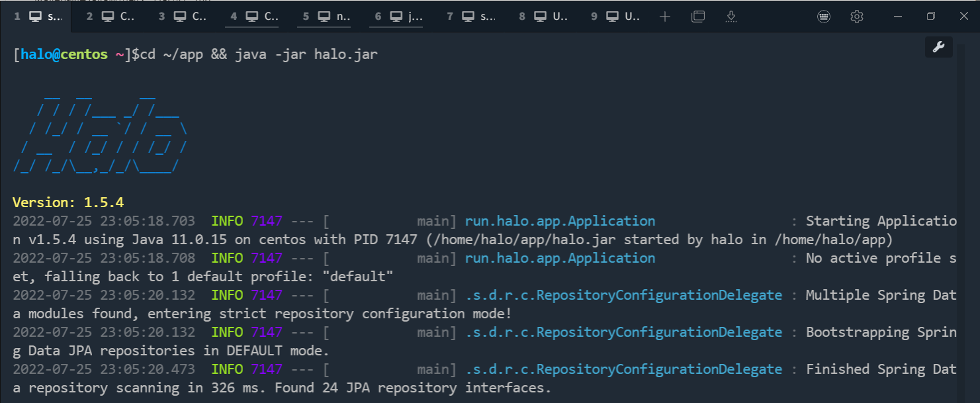The height and width of the screenshot is (403, 980).
Task: Open session tab 3 labeled 'C..'
Action: click(182, 17)
